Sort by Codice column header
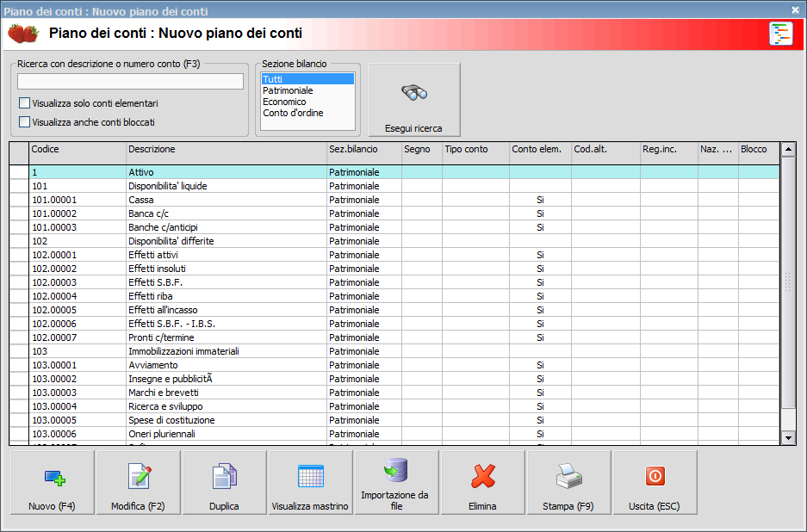This screenshot has width=807, height=532. pos(77,149)
